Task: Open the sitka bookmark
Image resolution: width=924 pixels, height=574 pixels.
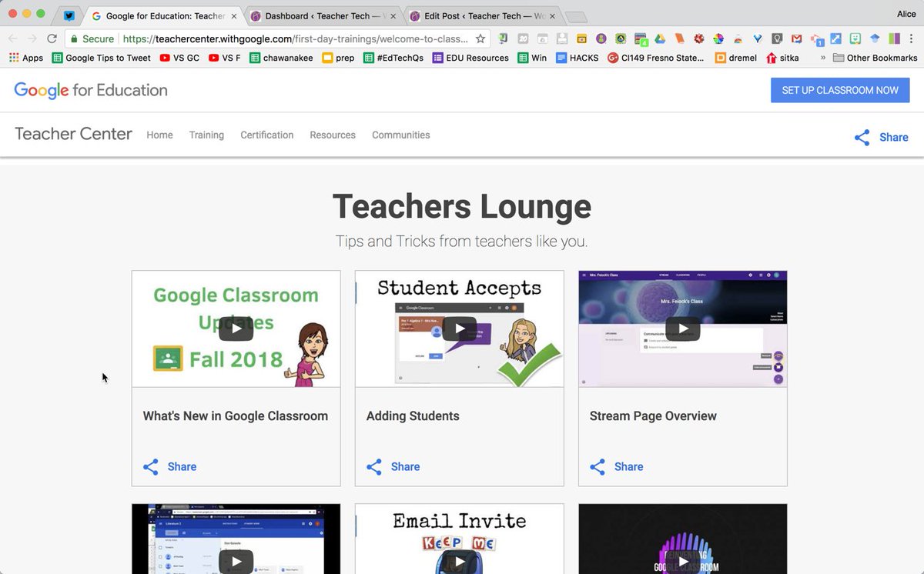Action: pos(782,58)
